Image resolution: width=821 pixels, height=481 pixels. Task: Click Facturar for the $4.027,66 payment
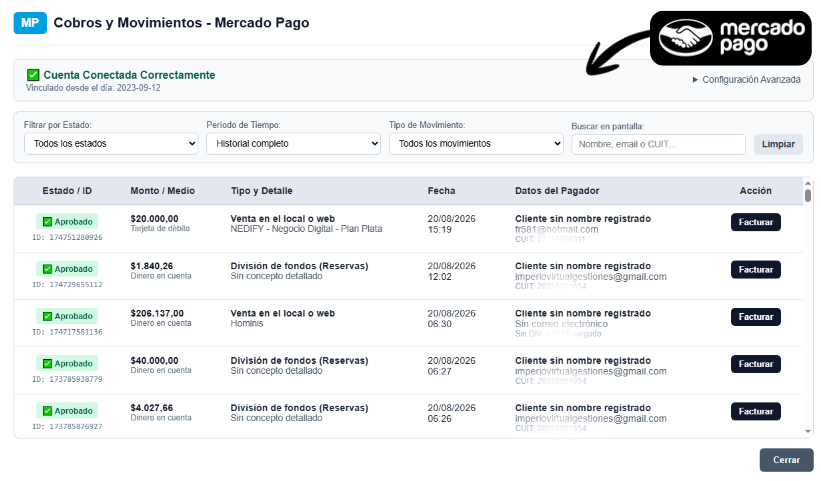click(756, 411)
